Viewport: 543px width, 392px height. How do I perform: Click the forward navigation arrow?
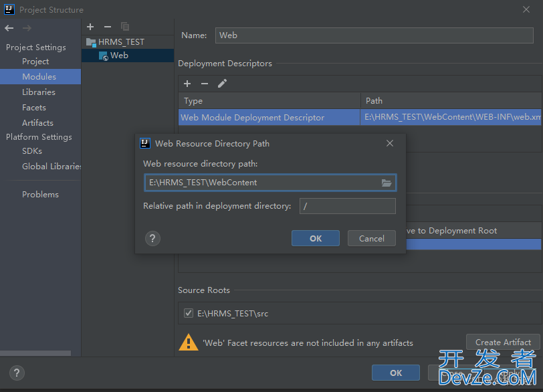click(27, 28)
